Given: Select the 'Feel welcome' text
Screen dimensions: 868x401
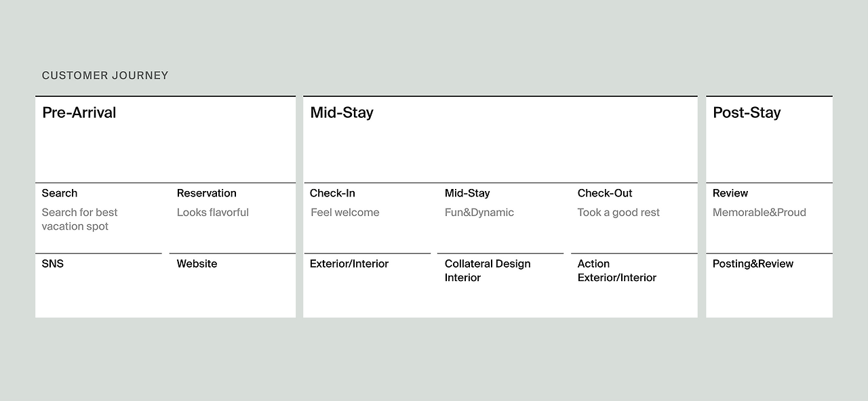Looking at the screenshot, I should tap(345, 213).
